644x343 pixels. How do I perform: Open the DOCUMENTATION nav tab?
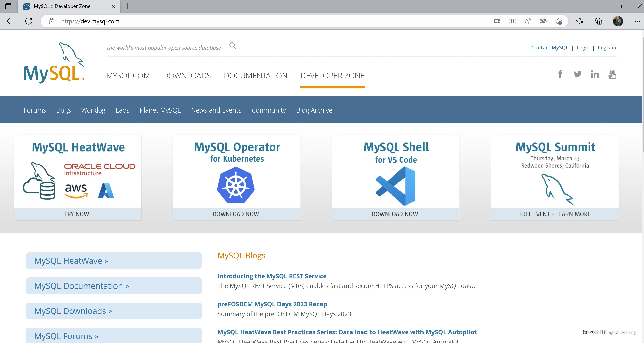255,76
